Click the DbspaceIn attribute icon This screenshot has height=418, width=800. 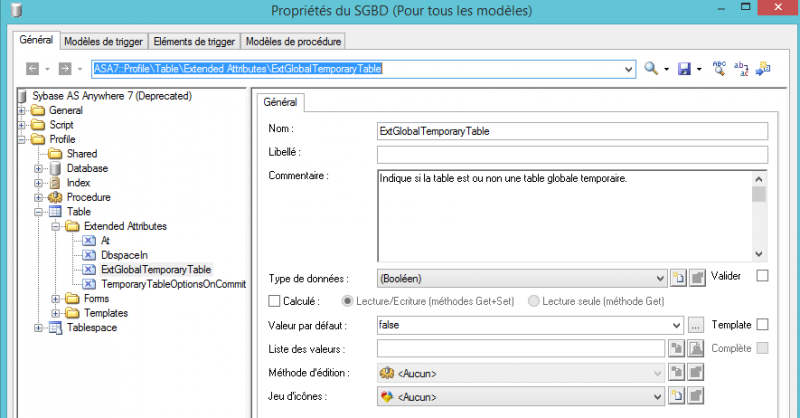coord(89,255)
